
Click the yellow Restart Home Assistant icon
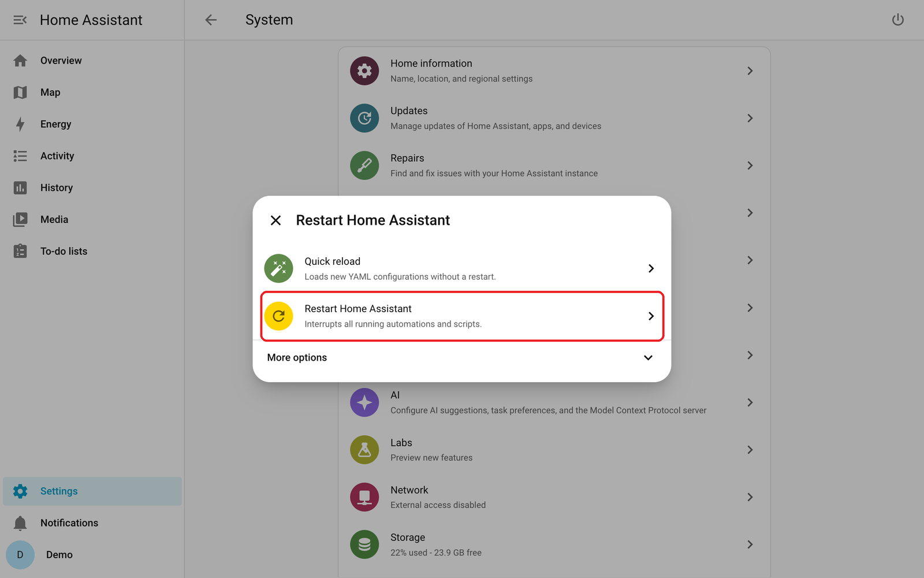coord(279,316)
